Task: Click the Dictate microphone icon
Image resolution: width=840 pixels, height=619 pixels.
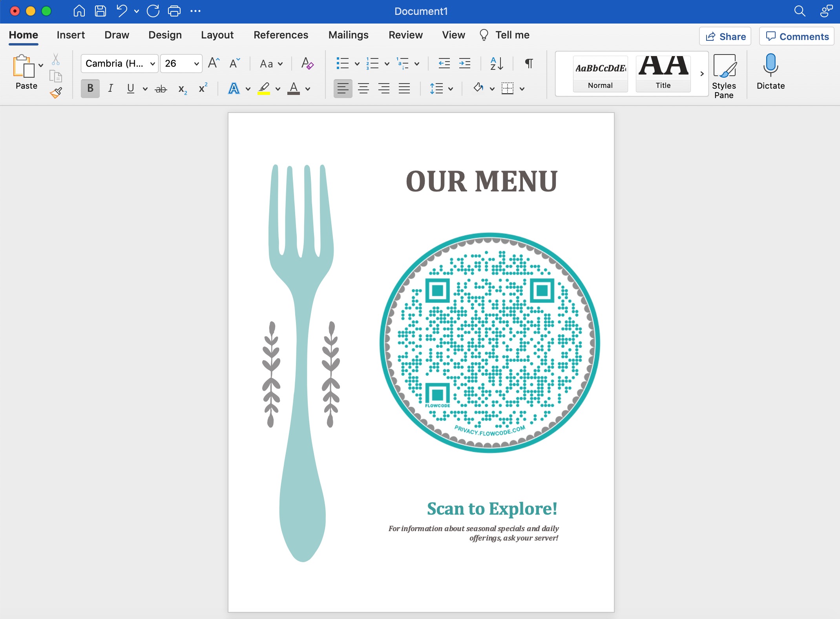Action: (x=770, y=65)
